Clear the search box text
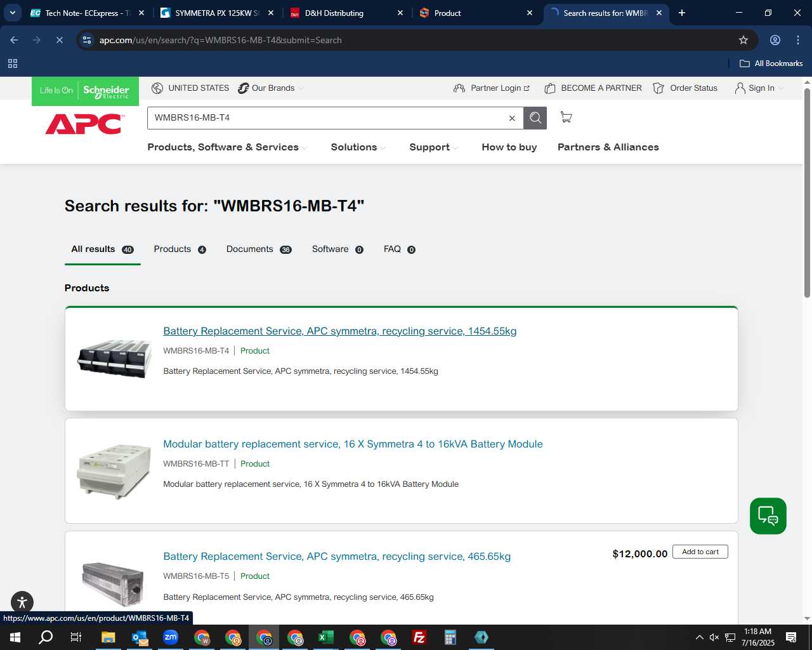 click(512, 118)
